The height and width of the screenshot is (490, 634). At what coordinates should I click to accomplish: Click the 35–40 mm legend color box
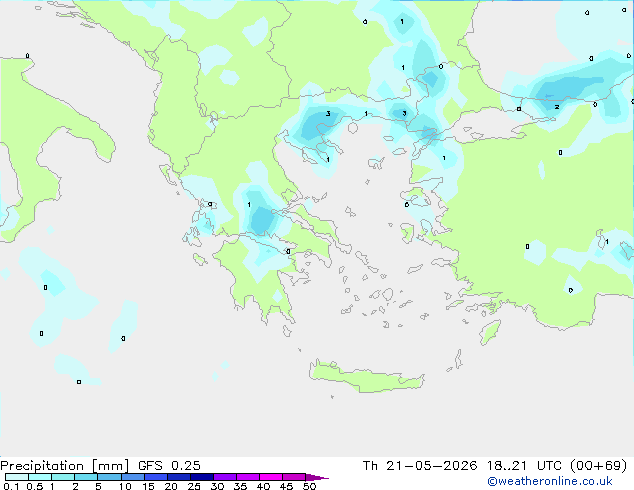248,477
